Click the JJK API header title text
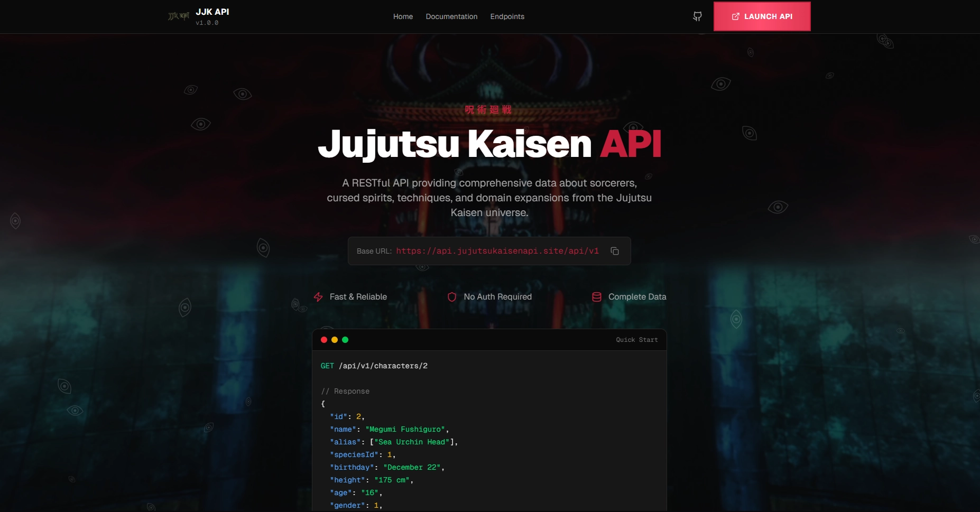This screenshot has width=980, height=512. [x=213, y=11]
